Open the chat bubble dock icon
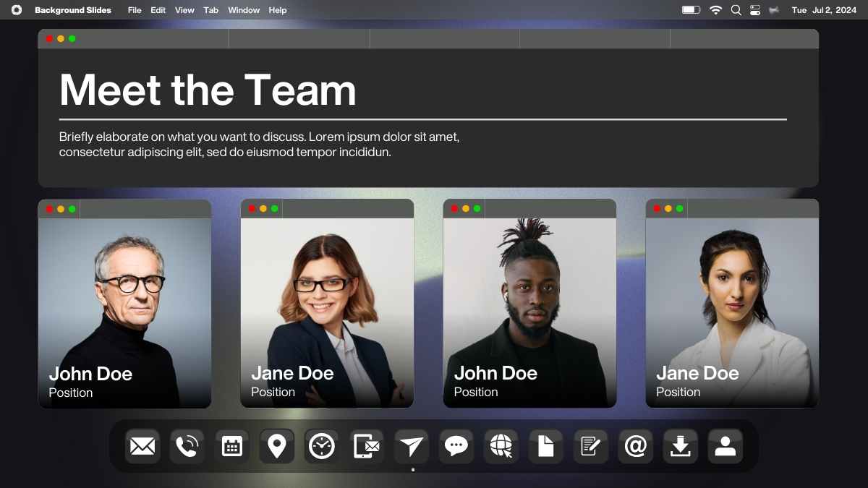 click(x=456, y=446)
